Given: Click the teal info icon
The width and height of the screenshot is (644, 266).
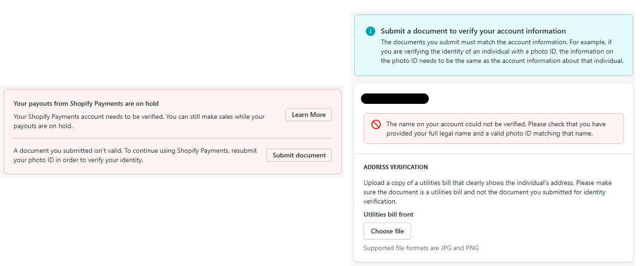Looking at the screenshot, I should pyautogui.click(x=370, y=31).
